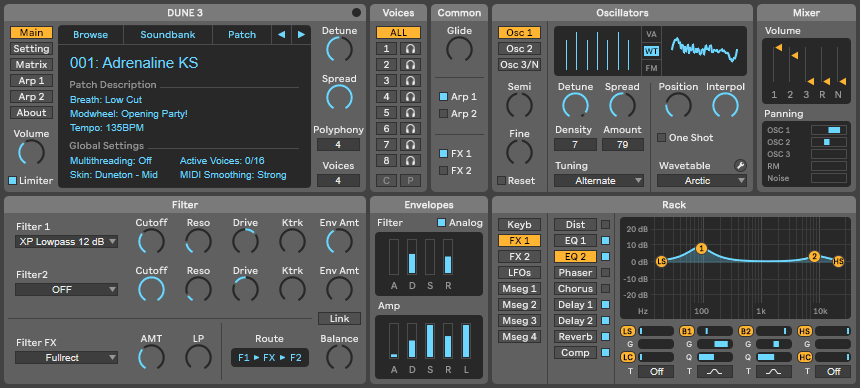Click the LS band badge below the graph

click(x=627, y=331)
